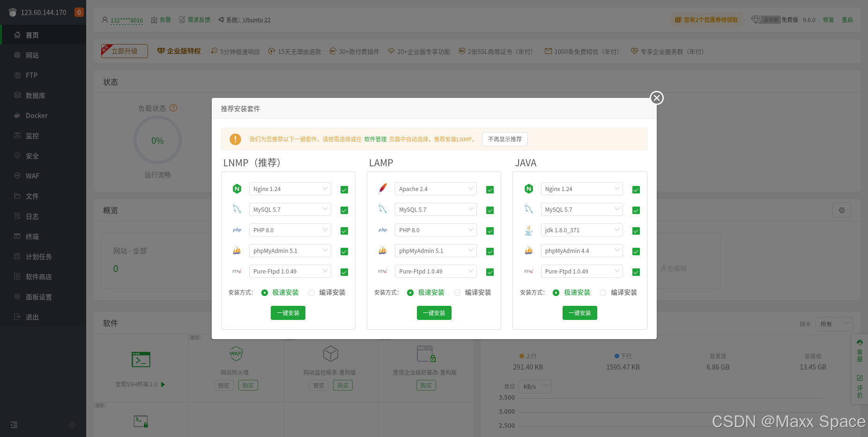Click the terminal icon in sidebar
This screenshot has width=868, height=437.
17,236
